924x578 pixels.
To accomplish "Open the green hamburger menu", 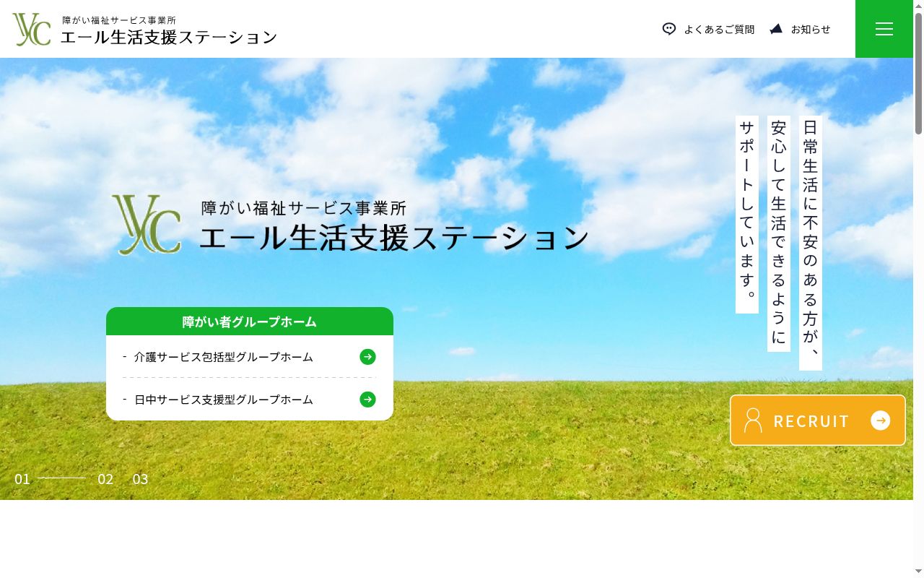I will point(884,29).
